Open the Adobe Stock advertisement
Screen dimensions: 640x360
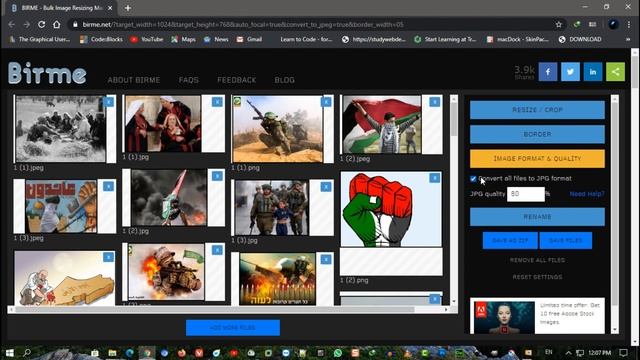[537, 316]
